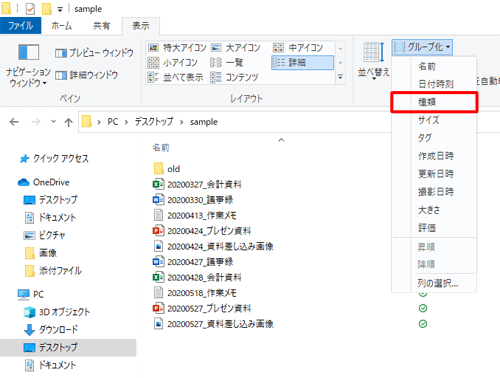Group by 評価

[434, 228]
